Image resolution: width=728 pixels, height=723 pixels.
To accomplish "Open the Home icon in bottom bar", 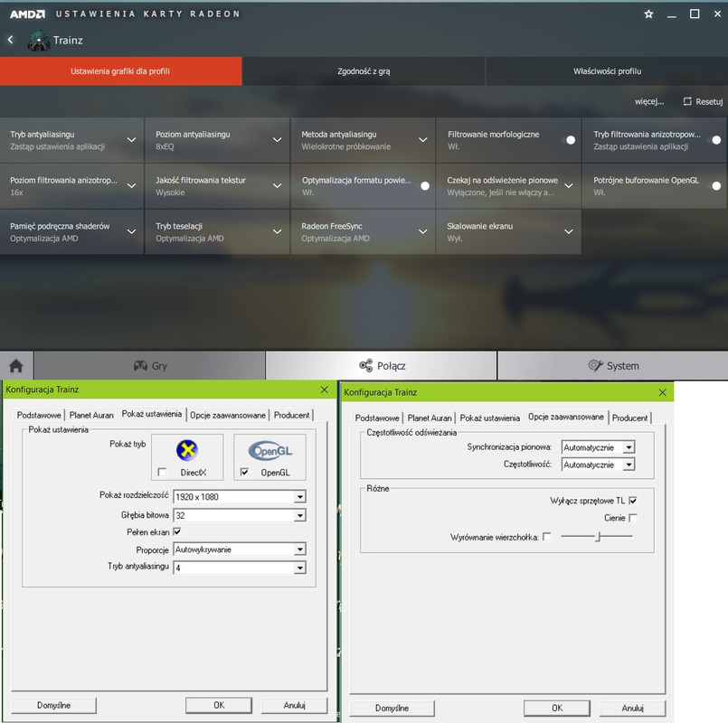I will tap(16, 366).
